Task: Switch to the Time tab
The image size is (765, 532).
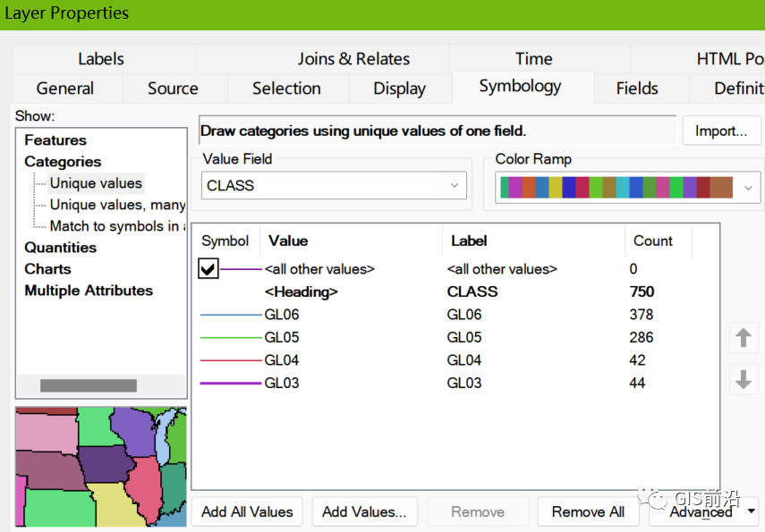Action: [x=534, y=59]
